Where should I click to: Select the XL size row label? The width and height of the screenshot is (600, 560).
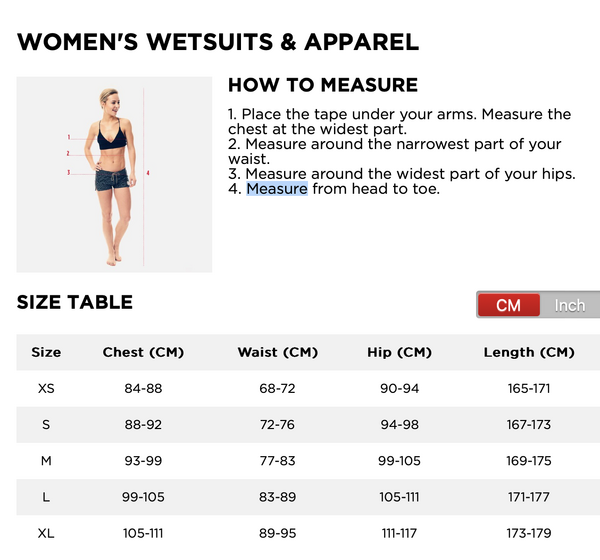pyautogui.click(x=46, y=533)
